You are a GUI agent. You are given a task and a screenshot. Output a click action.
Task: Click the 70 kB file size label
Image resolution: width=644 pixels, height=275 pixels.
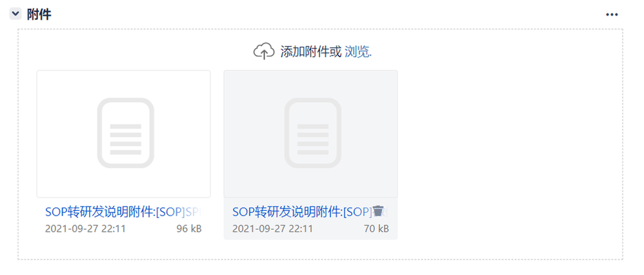click(x=376, y=229)
